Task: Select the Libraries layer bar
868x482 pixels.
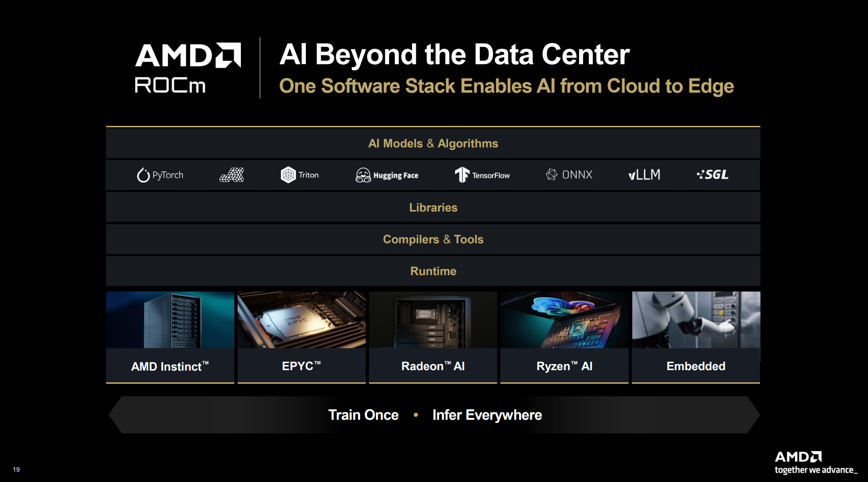Action: pos(433,208)
